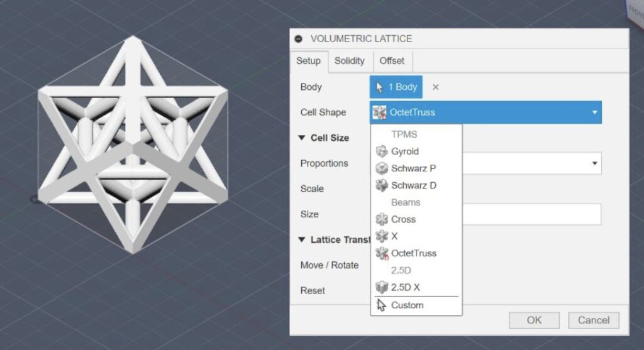This screenshot has width=644, height=350.
Task: Select the octet truss lattice model in viewport
Action: tap(133, 145)
